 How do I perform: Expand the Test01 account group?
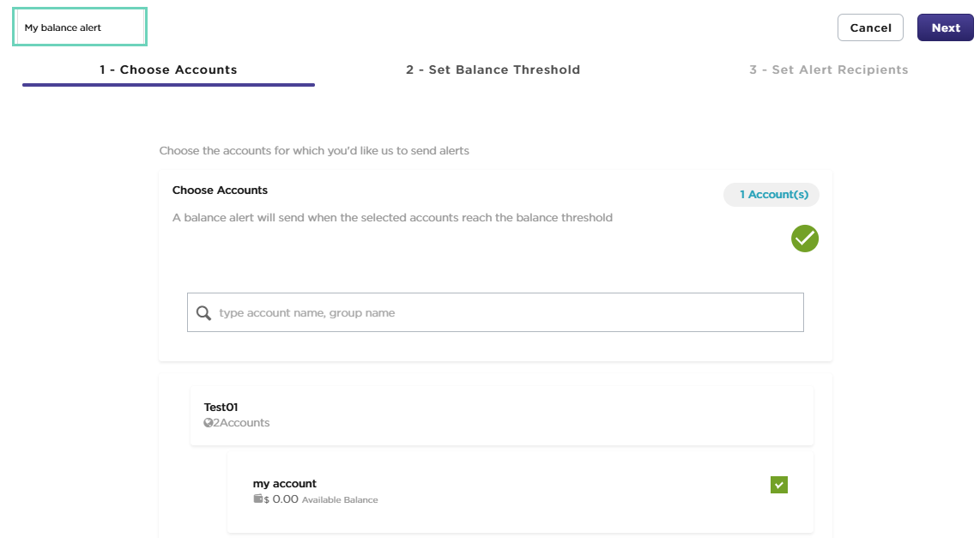(221, 408)
